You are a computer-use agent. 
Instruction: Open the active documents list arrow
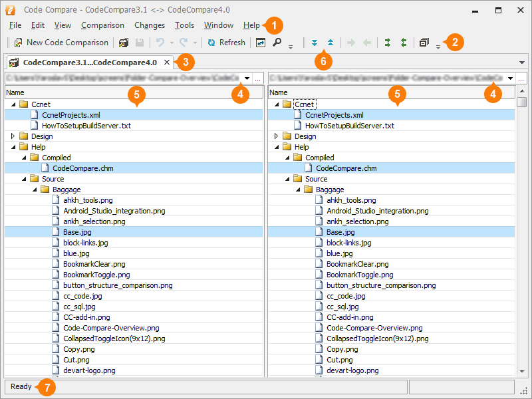522,63
